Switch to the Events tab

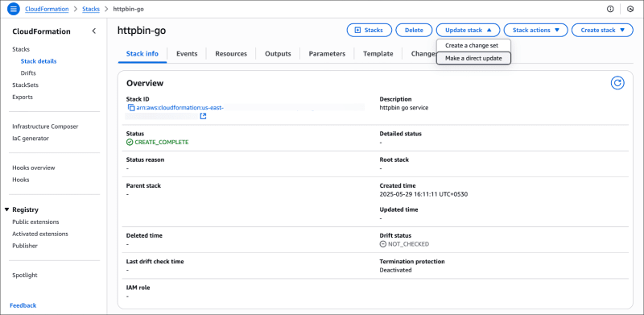pos(187,54)
